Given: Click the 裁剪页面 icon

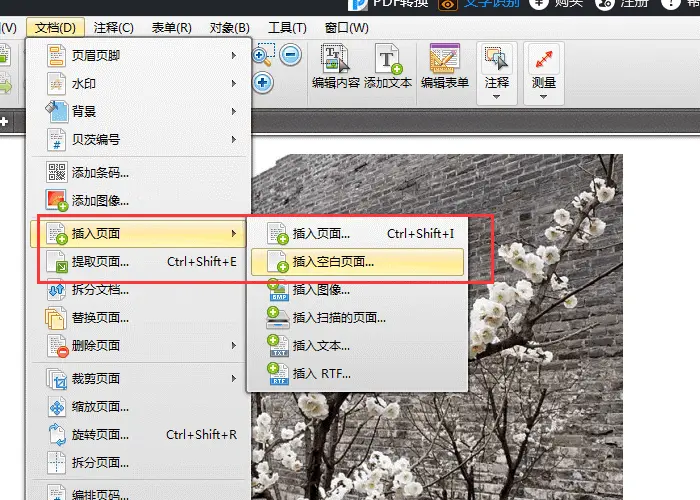Looking at the screenshot, I should pyautogui.click(x=56, y=379).
